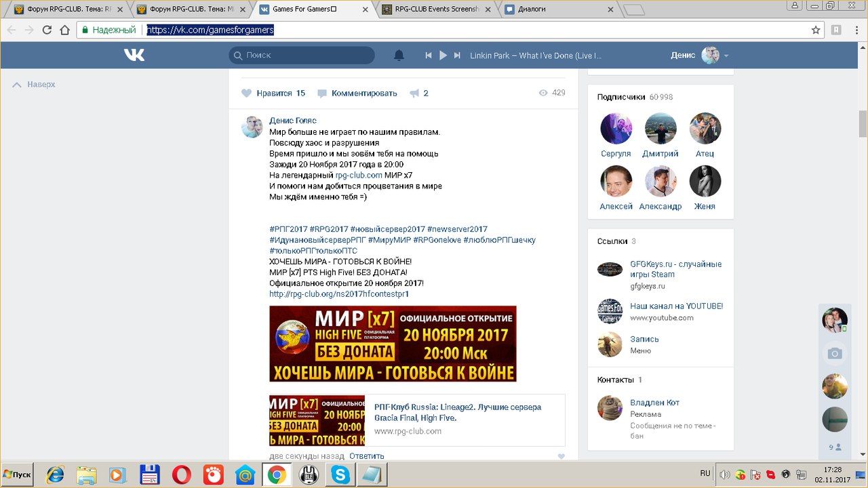Close the Games For Gamers tab
The image size is (868, 488).
(365, 9)
